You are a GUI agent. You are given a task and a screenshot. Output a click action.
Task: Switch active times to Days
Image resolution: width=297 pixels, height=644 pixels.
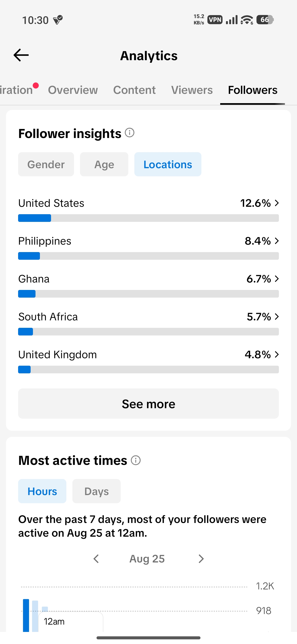tap(97, 491)
